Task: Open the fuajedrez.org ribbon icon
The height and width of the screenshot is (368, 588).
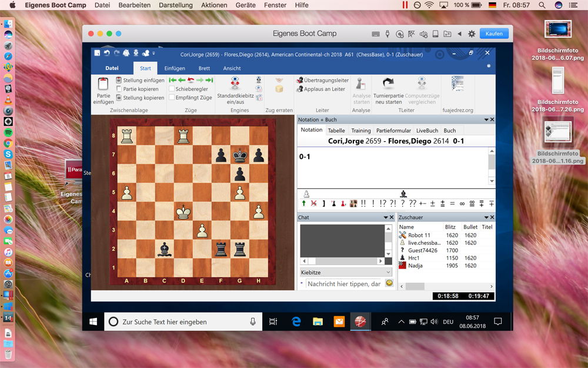Action: (x=457, y=84)
